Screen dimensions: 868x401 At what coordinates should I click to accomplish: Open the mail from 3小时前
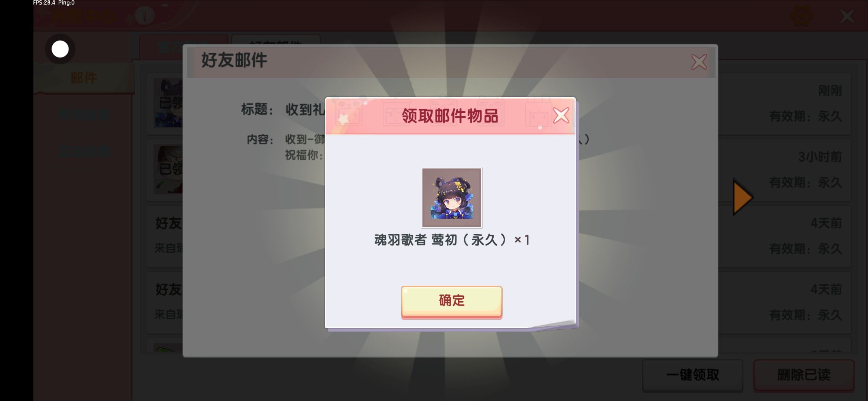tap(499, 170)
